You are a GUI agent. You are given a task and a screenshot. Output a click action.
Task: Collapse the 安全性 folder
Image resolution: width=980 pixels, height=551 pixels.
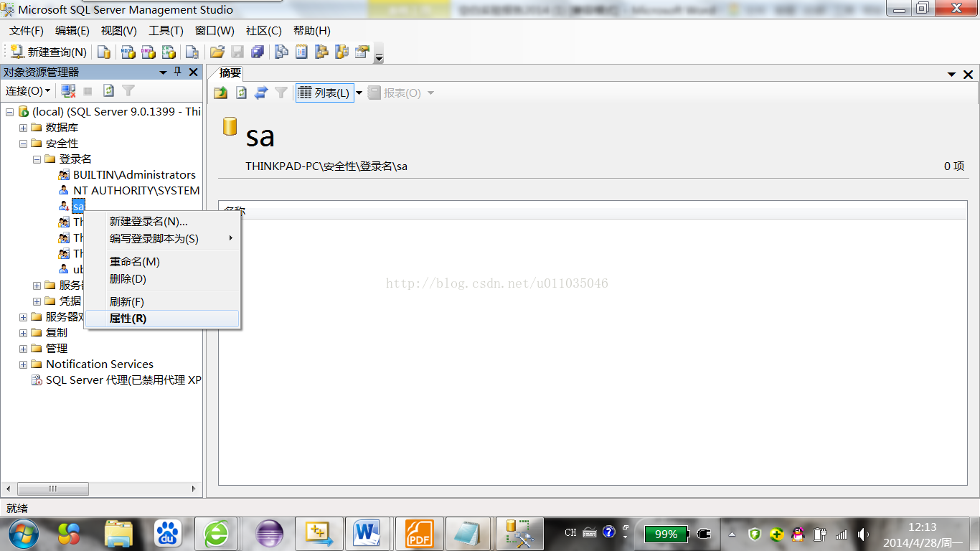pyautogui.click(x=24, y=143)
